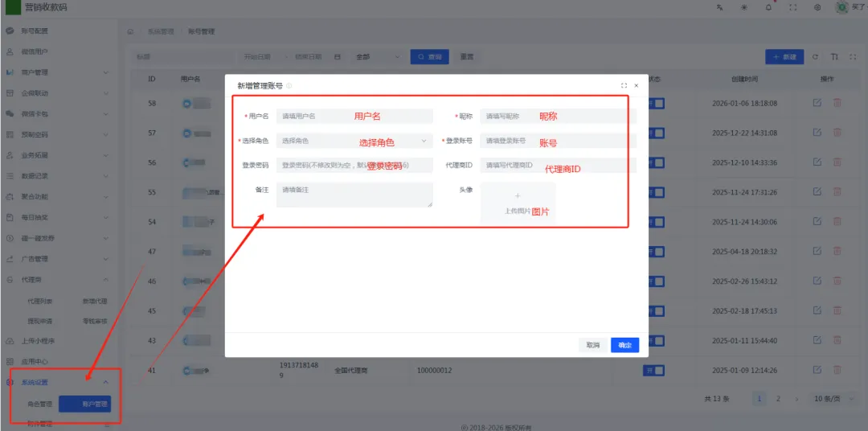The height and width of the screenshot is (431, 868).
Task: Toggle status switch for ID 46 row
Action: click(x=657, y=281)
